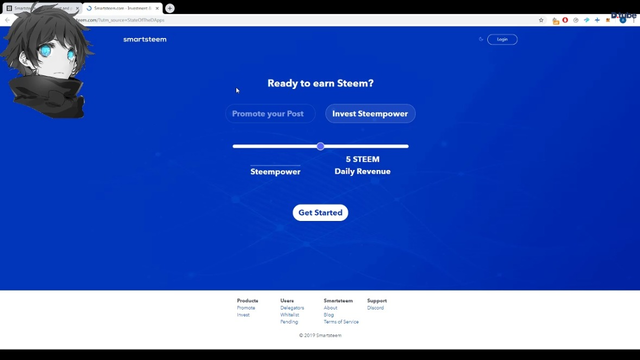Open the Invest footer link
The width and height of the screenshot is (640, 360).
(x=243, y=315)
